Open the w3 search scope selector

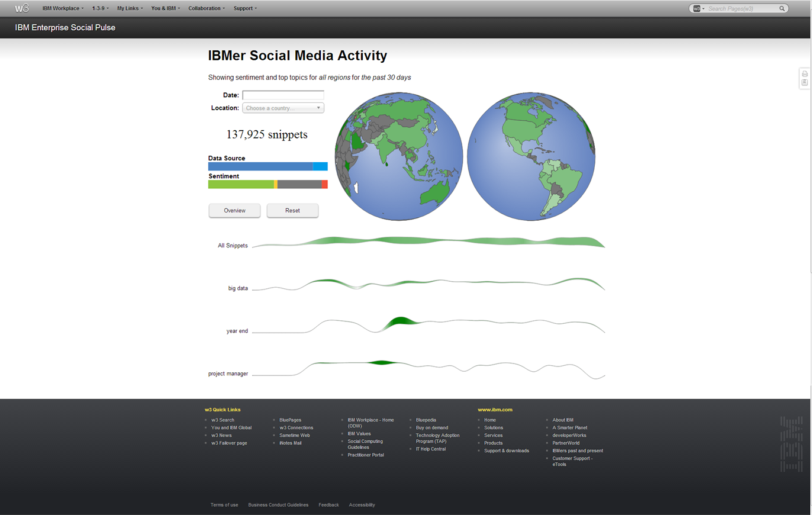point(698,9)
